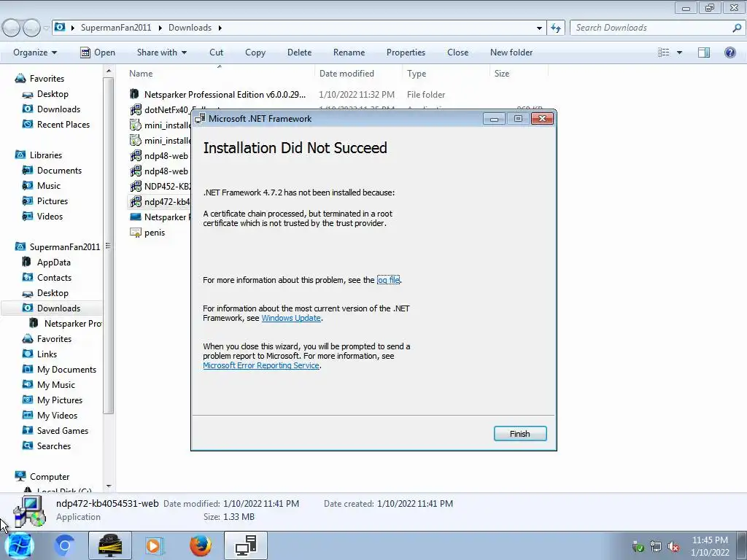Open Firefox from the taskbar
The height and width of the screenshot is (560, 747).
pyautogui.click(x=200, y=545)
